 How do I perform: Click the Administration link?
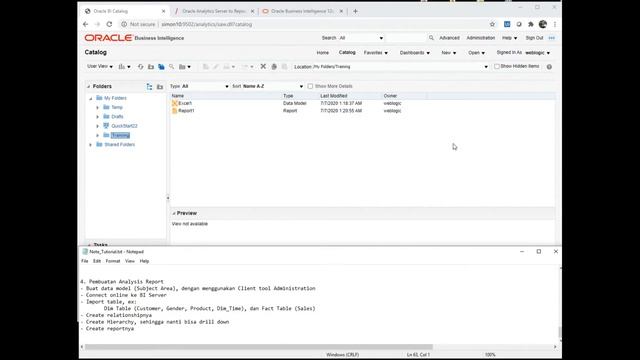pyautogui.click(x=480, y=38)
